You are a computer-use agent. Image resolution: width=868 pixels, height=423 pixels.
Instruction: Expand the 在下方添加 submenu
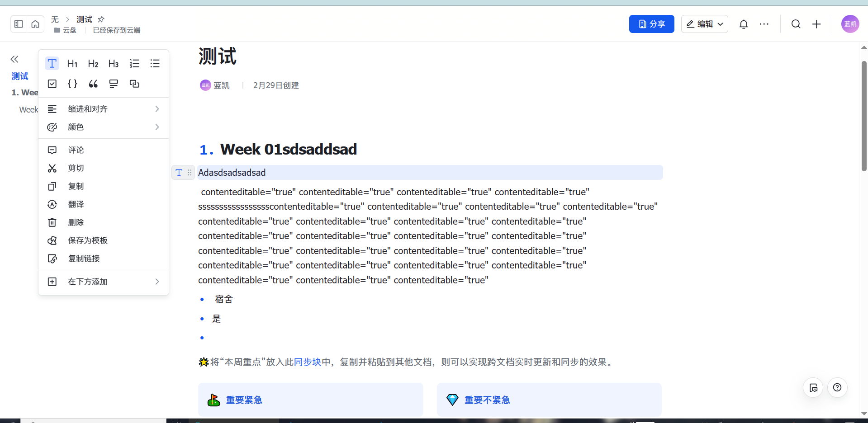click(104, 282)
